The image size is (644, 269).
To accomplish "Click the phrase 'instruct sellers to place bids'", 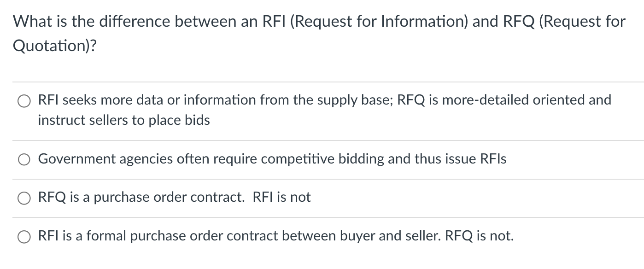I will [x=123, y=120].
